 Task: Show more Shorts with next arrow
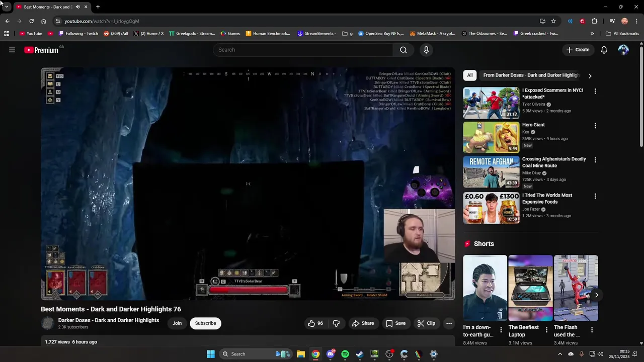coord(596,295)
